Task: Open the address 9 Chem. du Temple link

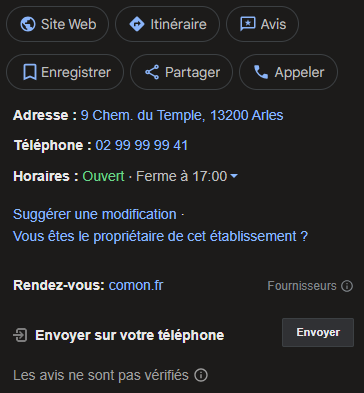Action: (x=182, y=115)
